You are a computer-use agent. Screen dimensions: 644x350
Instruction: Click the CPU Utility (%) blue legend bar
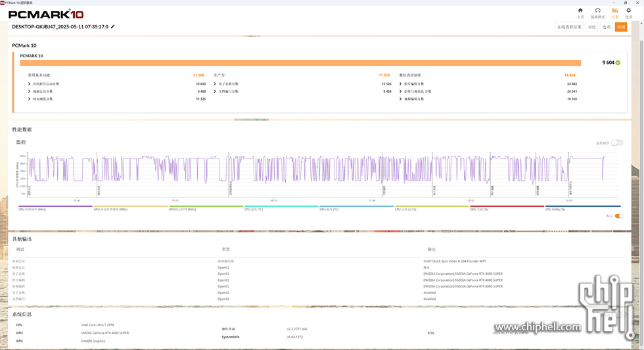point(583,206)
